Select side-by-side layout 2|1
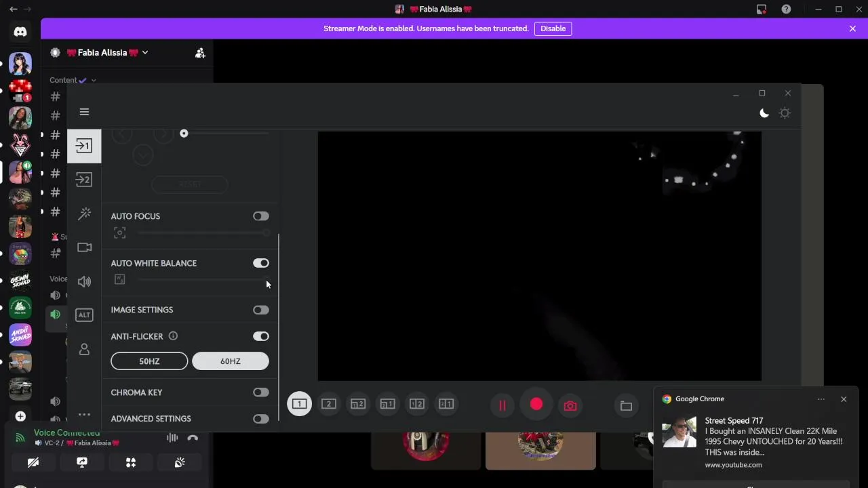 (x=446, y=405)
